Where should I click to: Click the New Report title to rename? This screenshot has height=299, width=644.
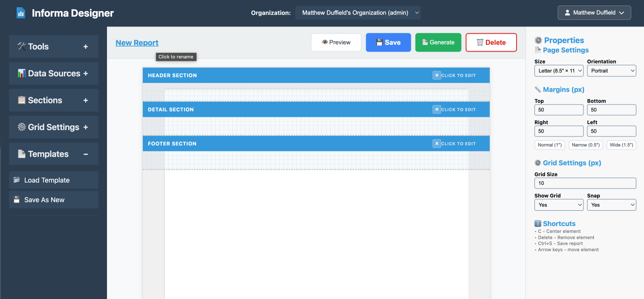click(x=137, y=43)
